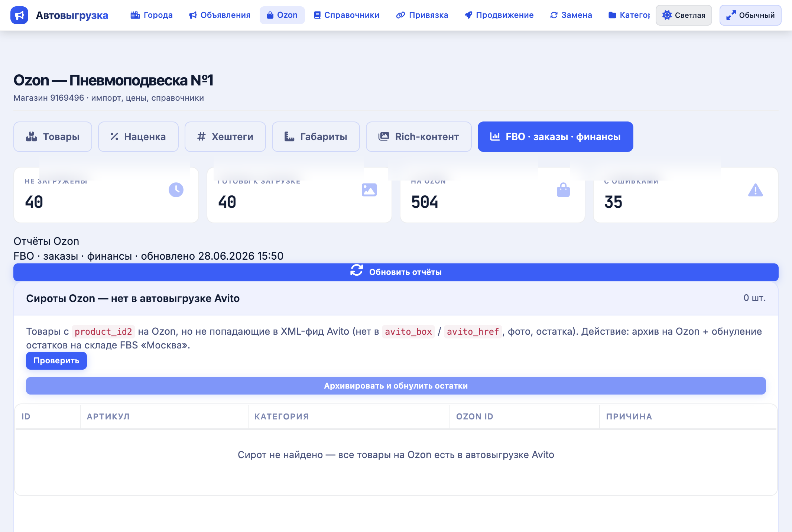Screen dimensions: 792x532
Task: Click the image icon on the ready-to-upload card
Action: pyautogui.click(x=369, y=190)
